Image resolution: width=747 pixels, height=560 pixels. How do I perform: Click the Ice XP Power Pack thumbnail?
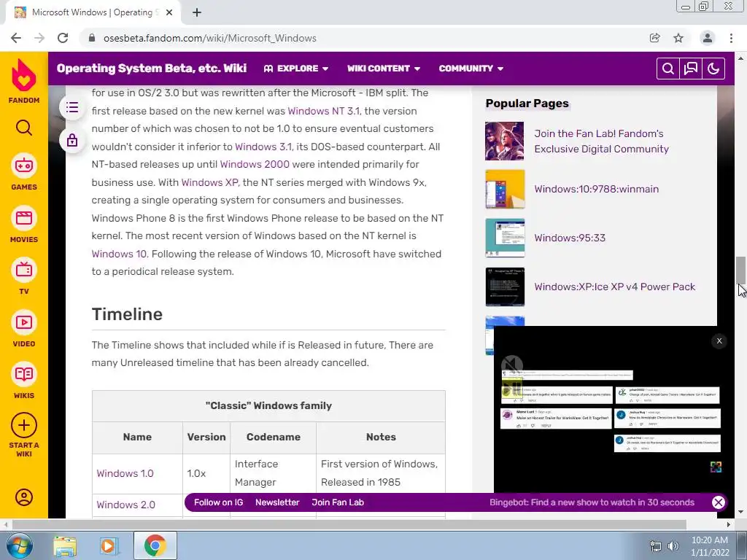click(x=505, y=287)
